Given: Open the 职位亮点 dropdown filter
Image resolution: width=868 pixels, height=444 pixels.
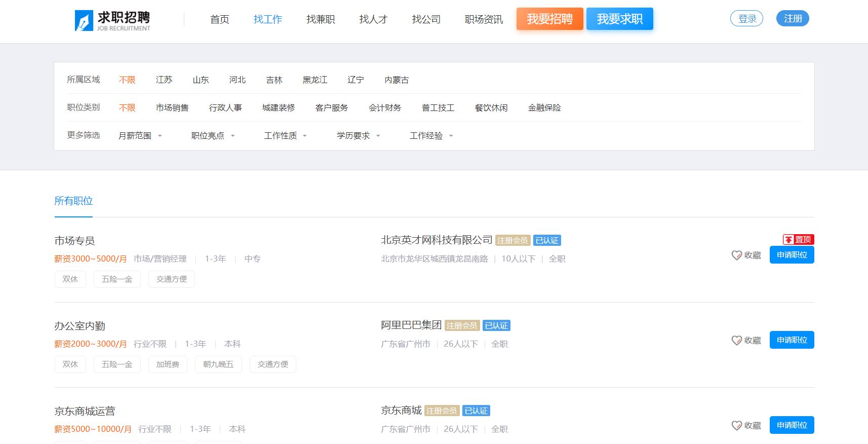Looking at the screenshot, I should click(x=213, y=136).
